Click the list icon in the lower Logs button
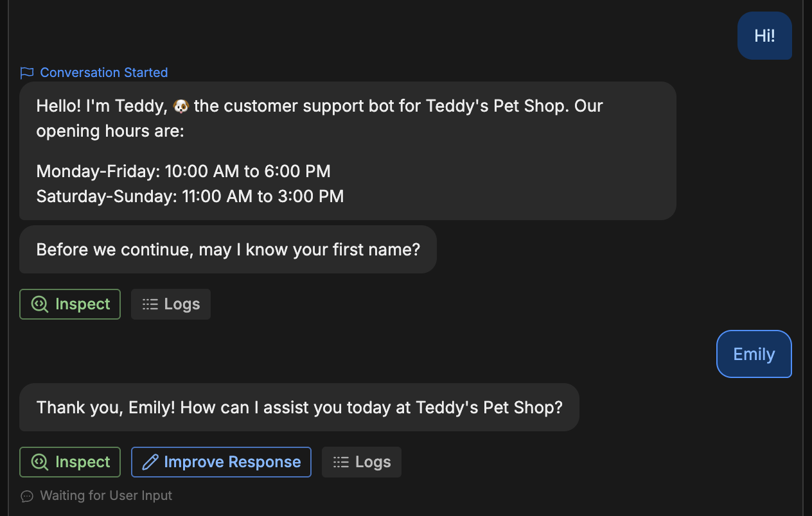The height and width of the screenshot is (516, 812). 341,462
